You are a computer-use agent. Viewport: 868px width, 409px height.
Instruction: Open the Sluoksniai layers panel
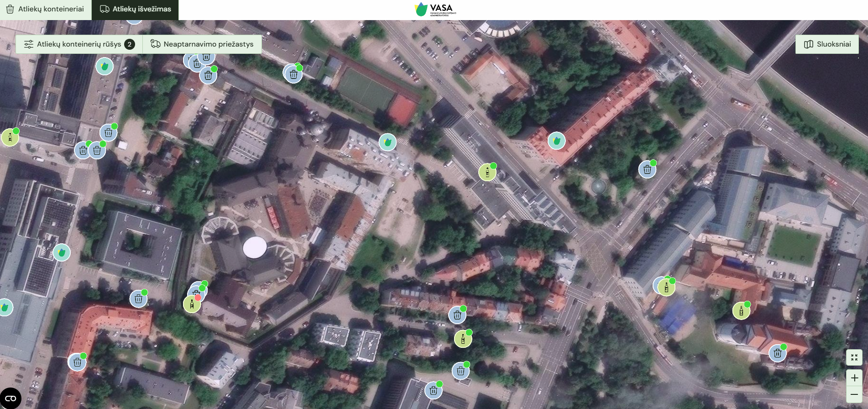[x=827, y=44]
